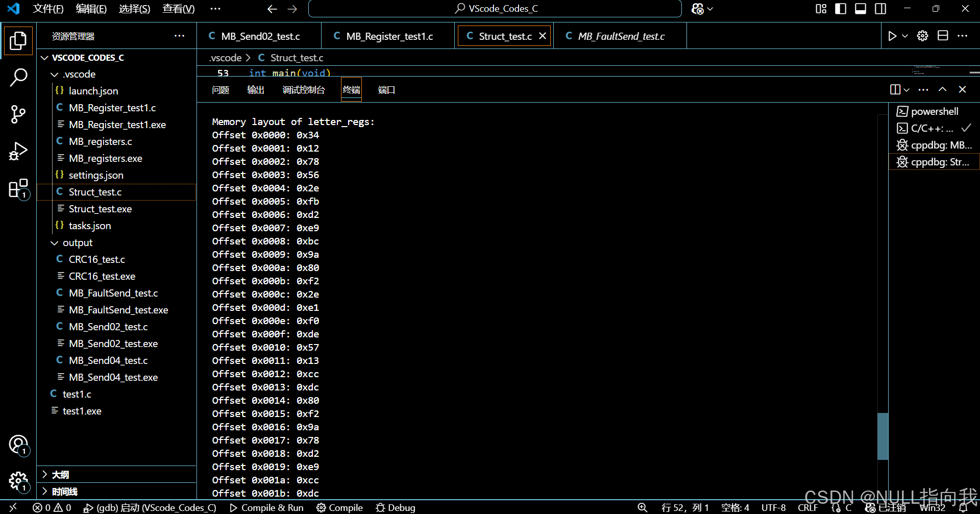
Task: Open 编辑(E) menu
Action: [x=91, y=9]
